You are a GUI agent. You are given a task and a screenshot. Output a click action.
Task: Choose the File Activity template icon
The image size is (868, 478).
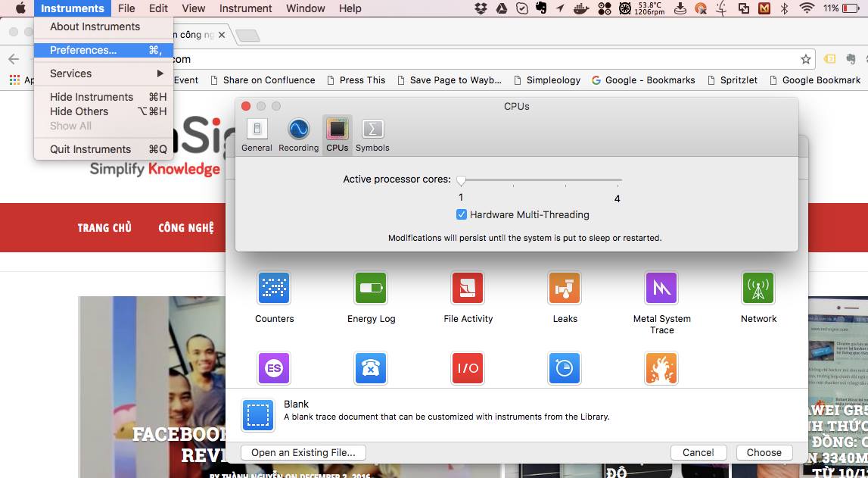(468, 288)
